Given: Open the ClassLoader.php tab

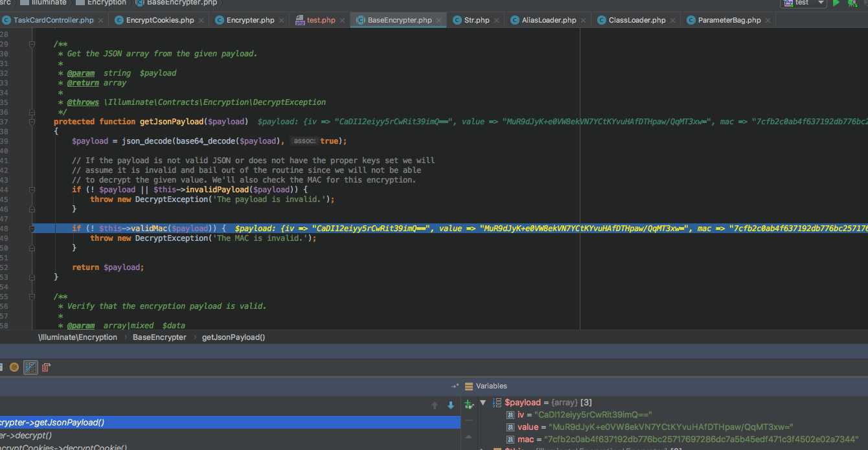Looking at the screenshot, I should click(637, 20).
